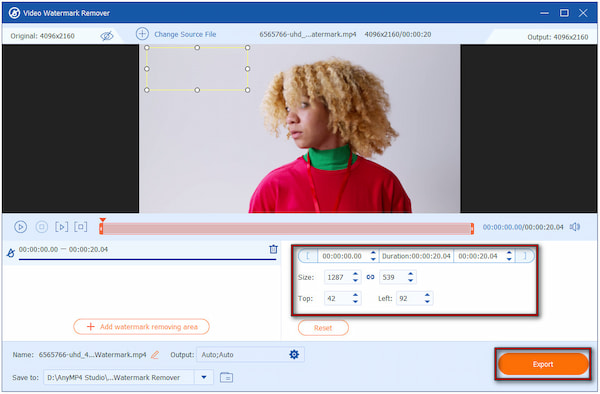Increase start time with up arrow
The image size is (600, 394).
pos(373,253)
